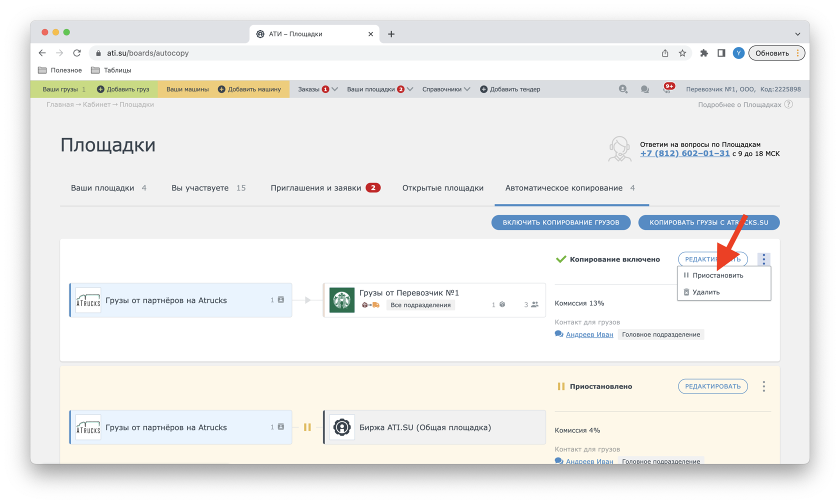Open the Подробнее о Площадках help link
Image resolution: width=840 pixels, height=504 pixels.
click(739, 104)
